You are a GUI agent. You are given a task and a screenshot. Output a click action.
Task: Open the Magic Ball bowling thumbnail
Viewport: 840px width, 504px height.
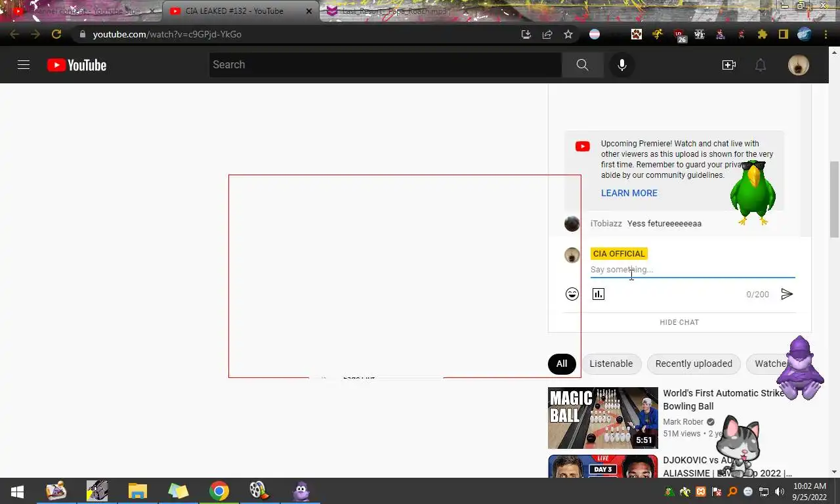[x=602, y=418]
